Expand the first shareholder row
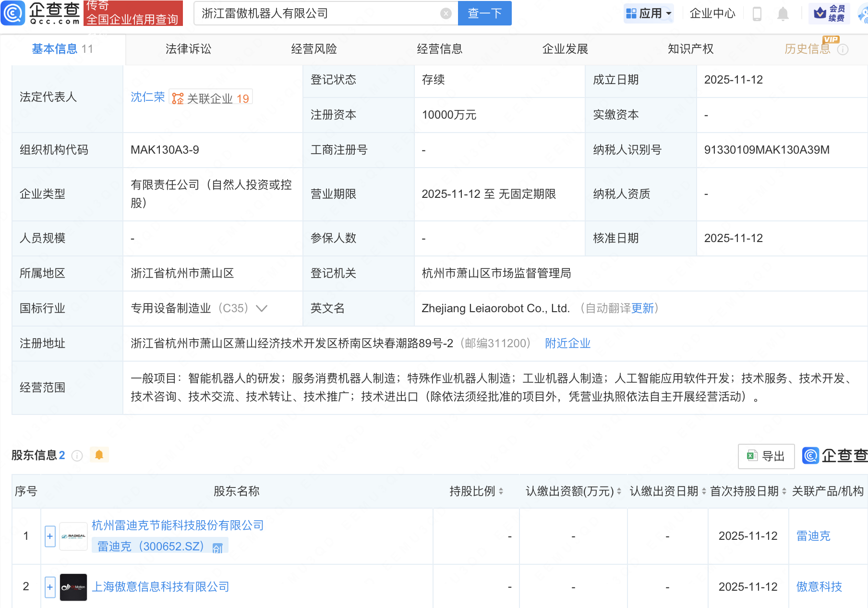This screenshot has width=868, height=608. (50, 536)
